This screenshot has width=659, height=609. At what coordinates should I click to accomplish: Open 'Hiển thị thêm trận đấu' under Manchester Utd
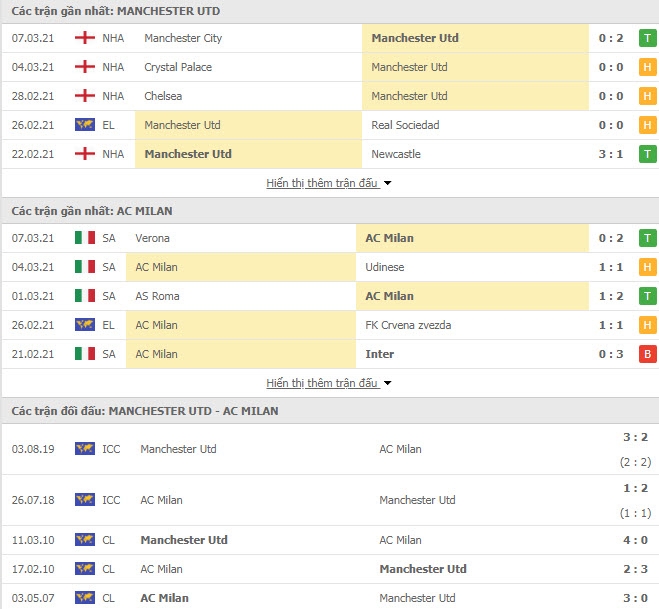tap(322, 183)
